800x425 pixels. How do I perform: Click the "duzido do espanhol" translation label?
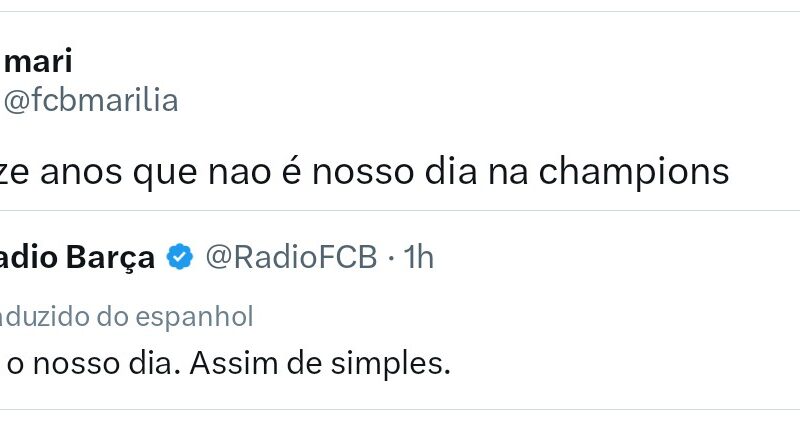pos(126,317)
